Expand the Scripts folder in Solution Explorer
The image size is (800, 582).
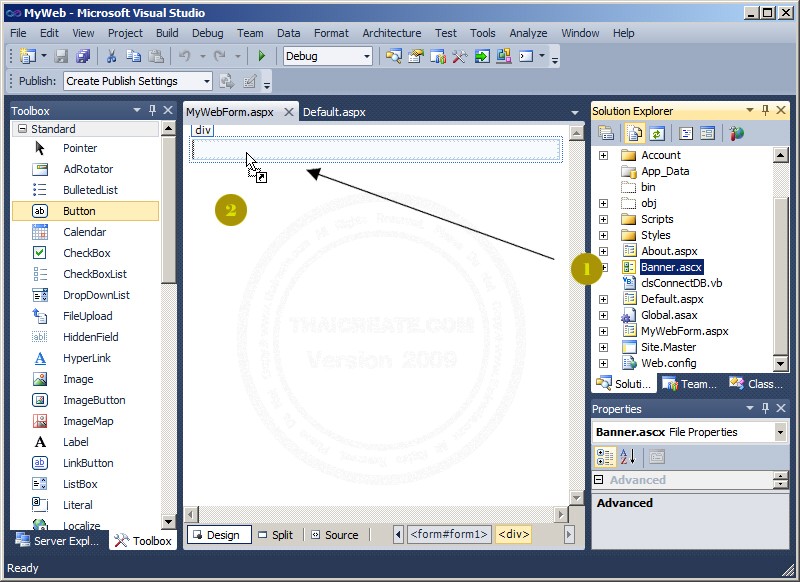603,219
